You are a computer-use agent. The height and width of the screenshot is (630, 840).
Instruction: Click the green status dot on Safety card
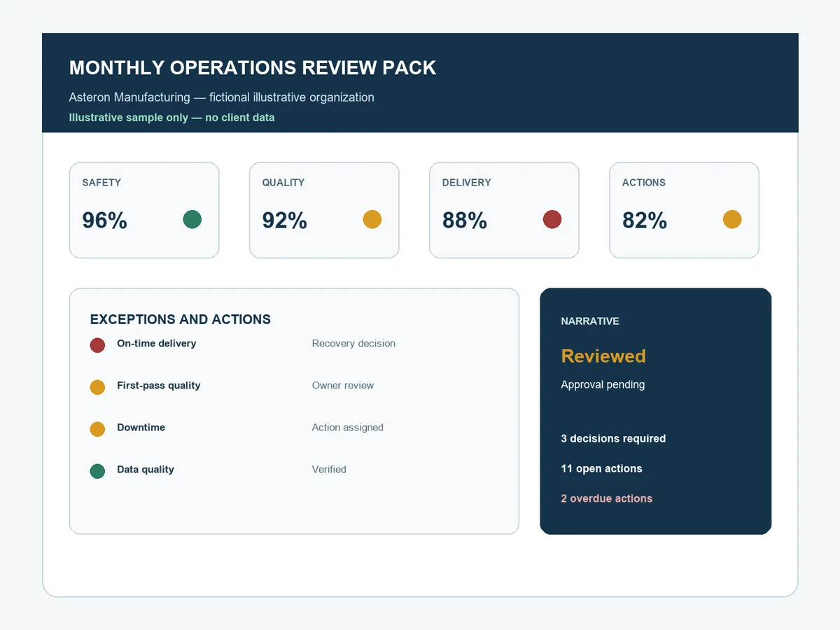tap(192, 219)
